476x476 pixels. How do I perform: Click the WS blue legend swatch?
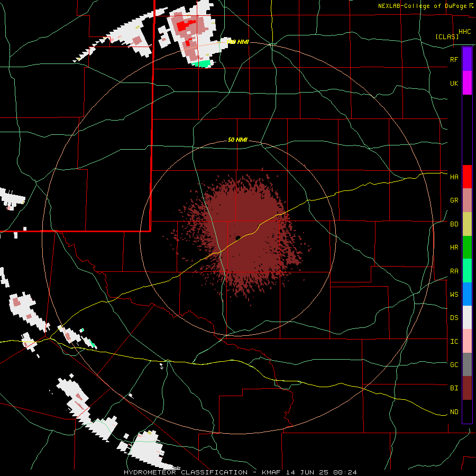tap(467, 294)
